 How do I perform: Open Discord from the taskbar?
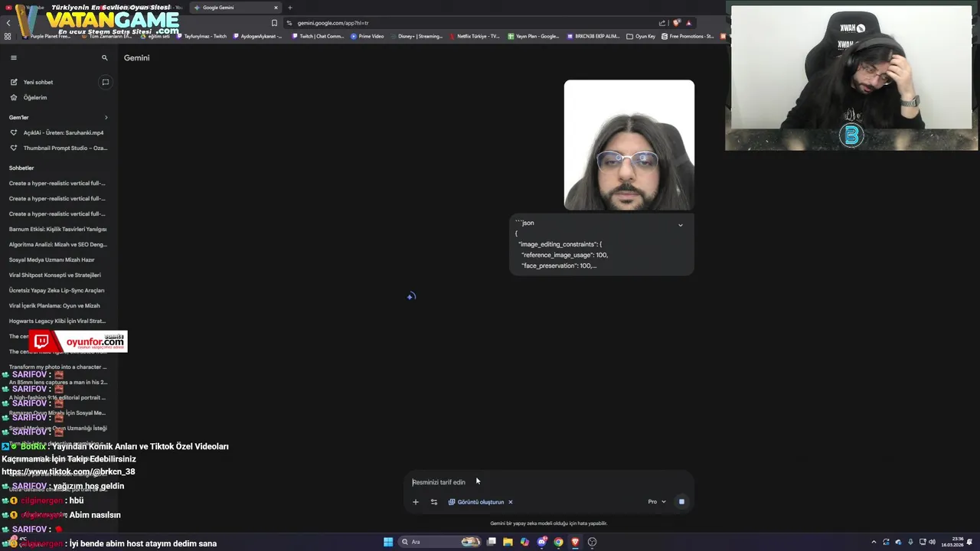[x=542, y=542]
